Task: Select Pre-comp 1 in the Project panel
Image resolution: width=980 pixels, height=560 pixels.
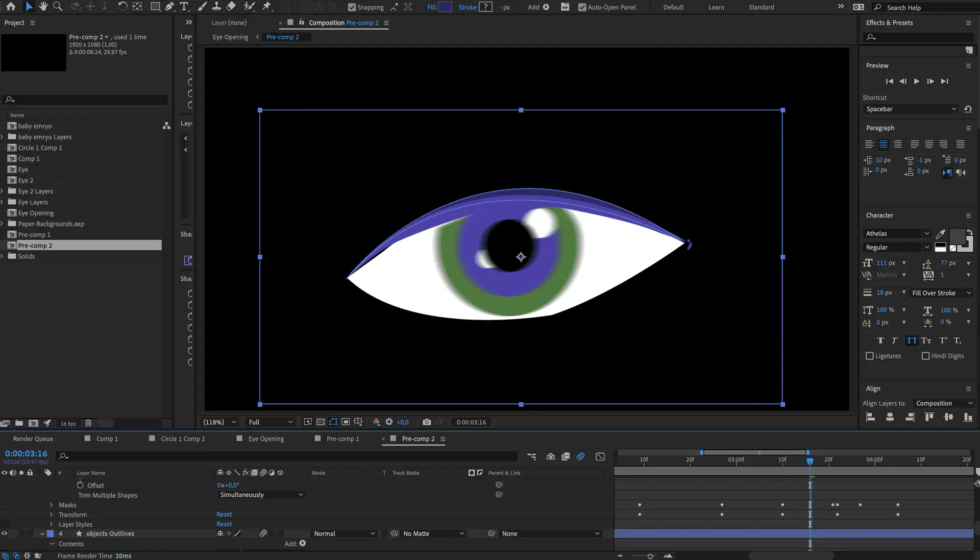Action: pos(34,235)
